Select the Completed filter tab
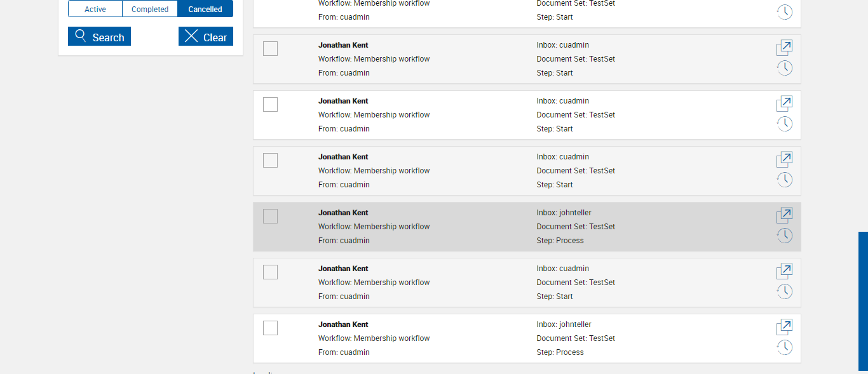The image size is (868, 374). pyautogui.click(x=150, y=9)
